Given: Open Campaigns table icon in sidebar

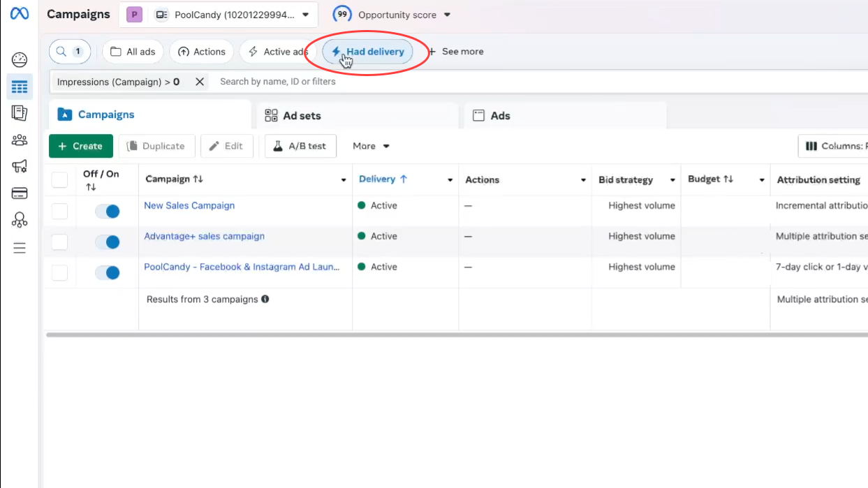Looking at the screenshot, I should tap(20, 87).
